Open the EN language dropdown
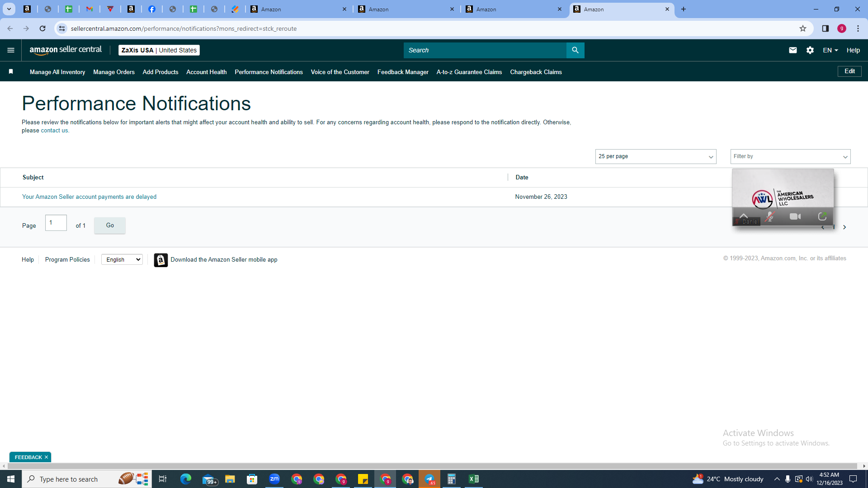868x488 pixels. (x=830, y=50)
